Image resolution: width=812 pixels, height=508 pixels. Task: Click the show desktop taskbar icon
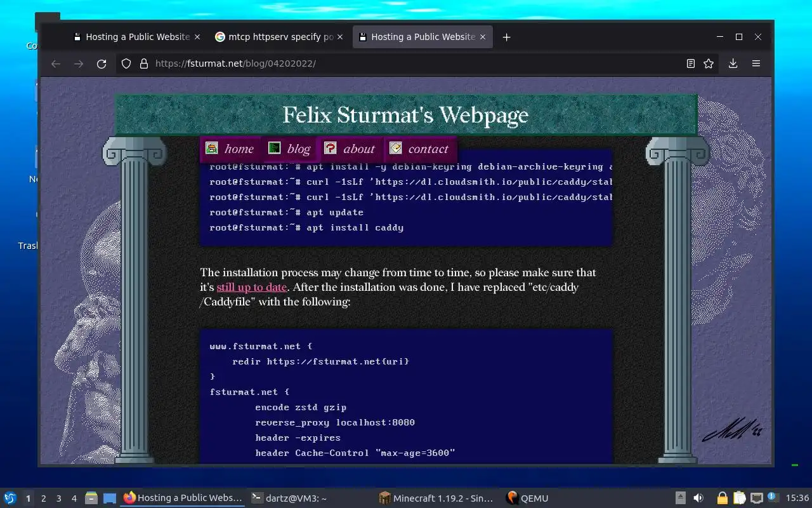(x=110, y=498)
